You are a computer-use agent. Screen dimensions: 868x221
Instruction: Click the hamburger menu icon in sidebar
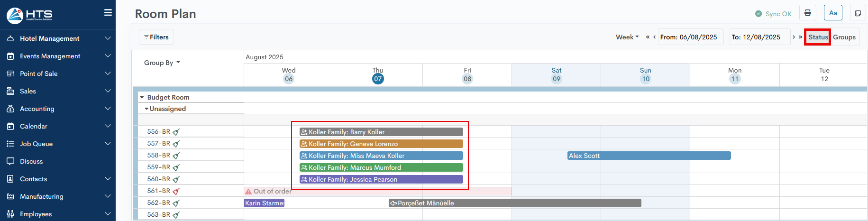(x=108, y=13)
